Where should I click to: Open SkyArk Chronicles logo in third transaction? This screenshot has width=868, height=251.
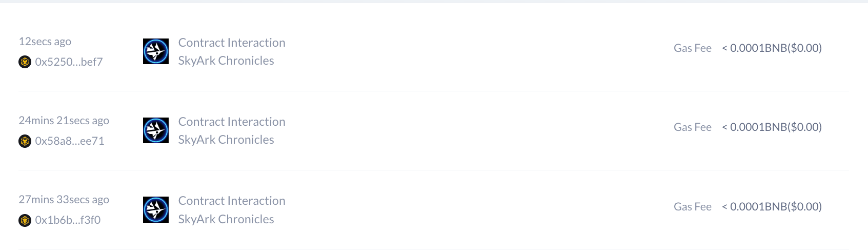pyautogui.click(x=156, y=209)
